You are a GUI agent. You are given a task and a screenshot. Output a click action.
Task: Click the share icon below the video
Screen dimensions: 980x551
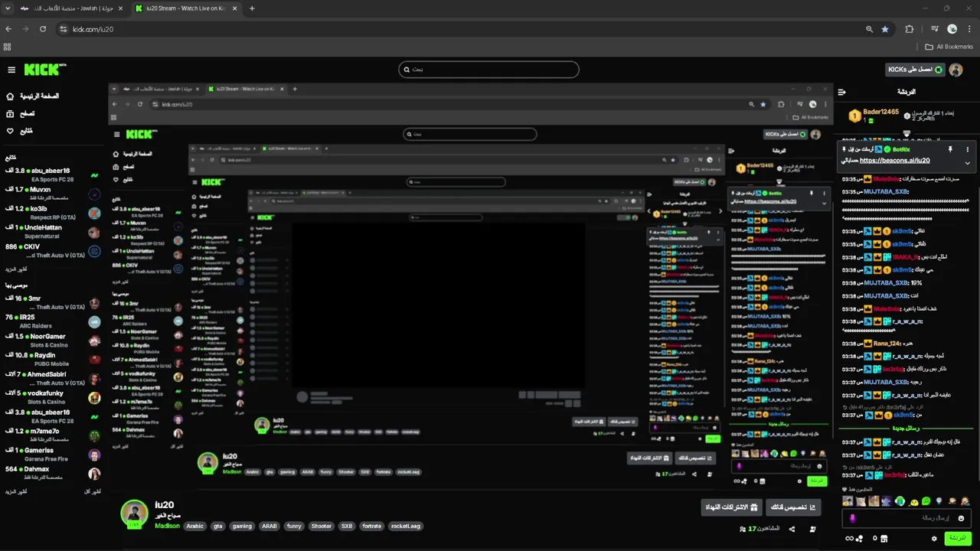pyautogui.click(x=792, y=529)
